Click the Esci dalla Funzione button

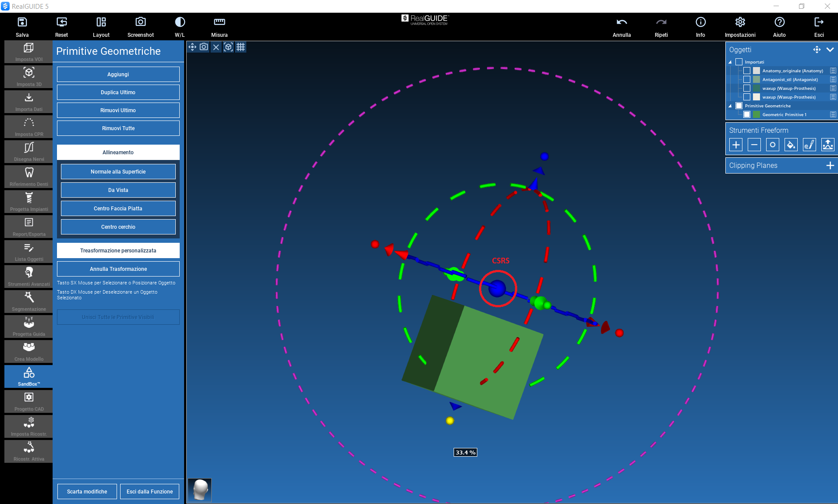[x=149, y=492]
